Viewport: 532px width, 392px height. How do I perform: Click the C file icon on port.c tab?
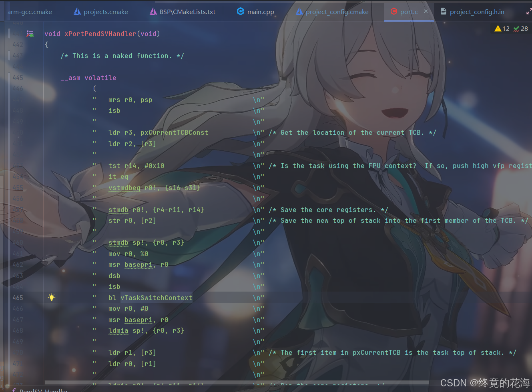point(394,12)
